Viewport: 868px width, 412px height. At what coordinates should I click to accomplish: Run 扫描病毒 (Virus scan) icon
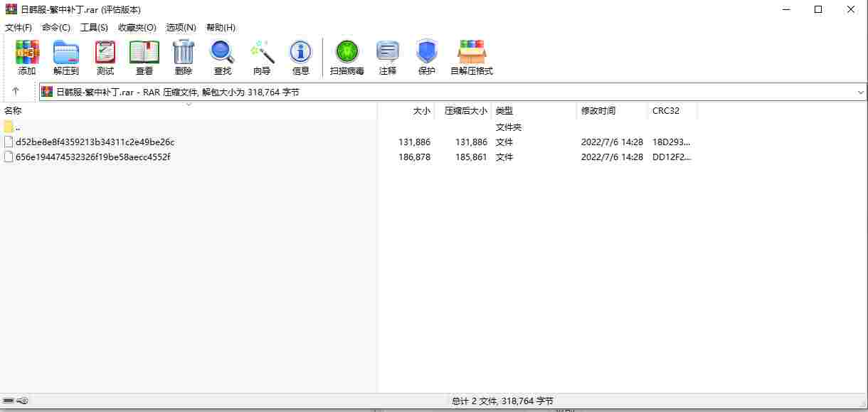[347, 52]
